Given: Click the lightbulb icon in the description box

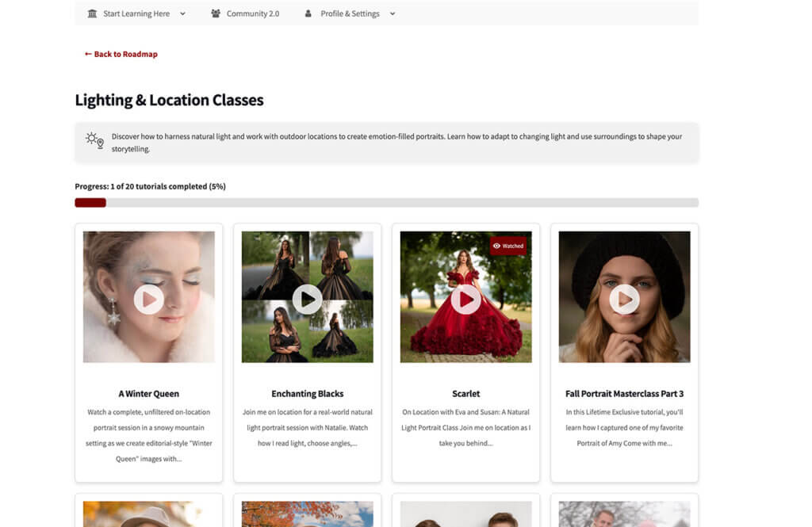Looking at the screenshot, I should coord(94,141).
